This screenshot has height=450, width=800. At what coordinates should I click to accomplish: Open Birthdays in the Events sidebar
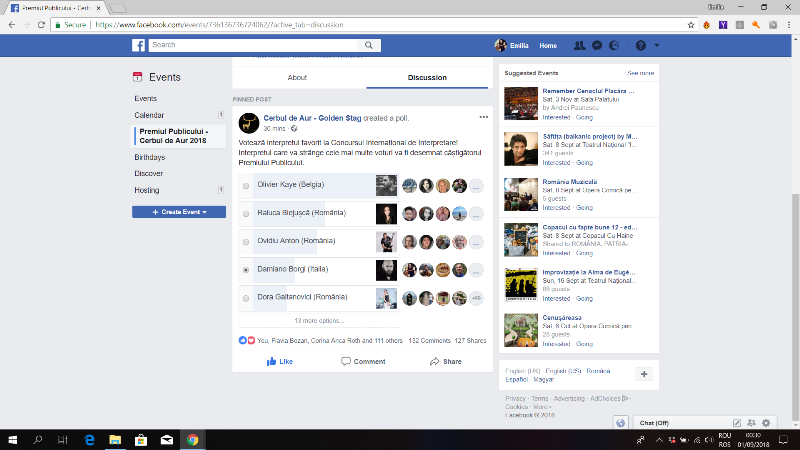[150, 157]
